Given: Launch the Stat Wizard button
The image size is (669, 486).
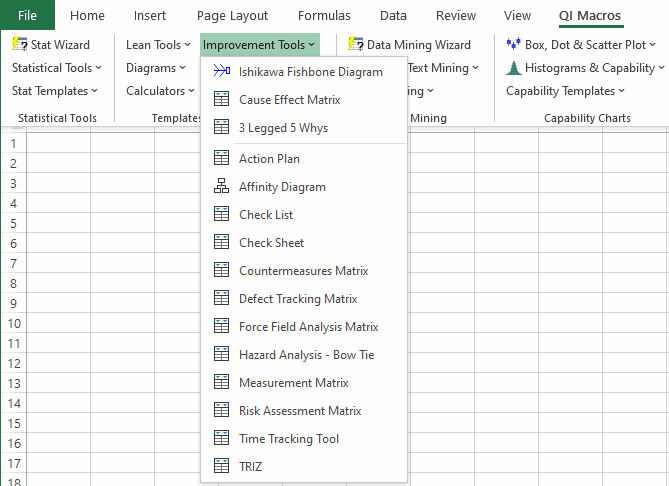Looking at the screenshot, I should click(51, 45).
